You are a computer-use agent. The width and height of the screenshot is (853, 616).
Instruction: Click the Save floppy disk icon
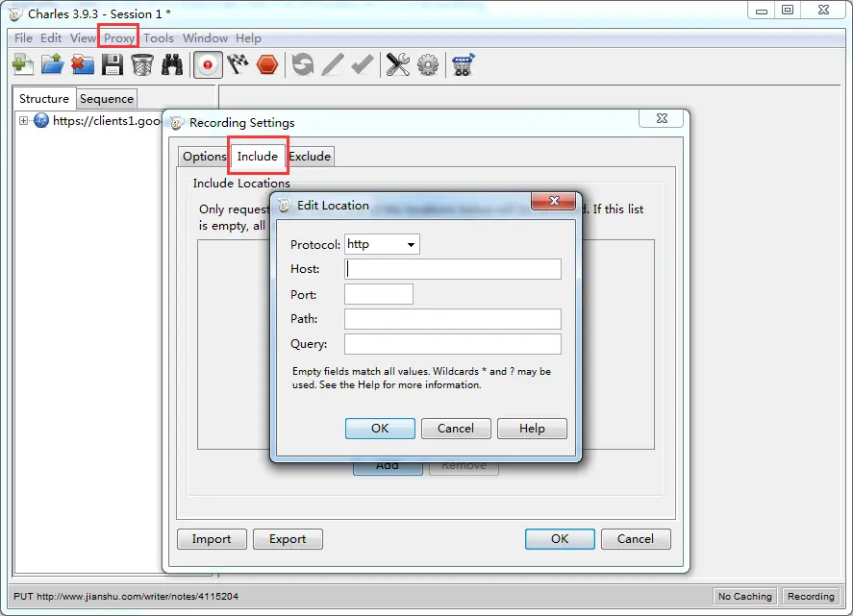coord(113,65)
